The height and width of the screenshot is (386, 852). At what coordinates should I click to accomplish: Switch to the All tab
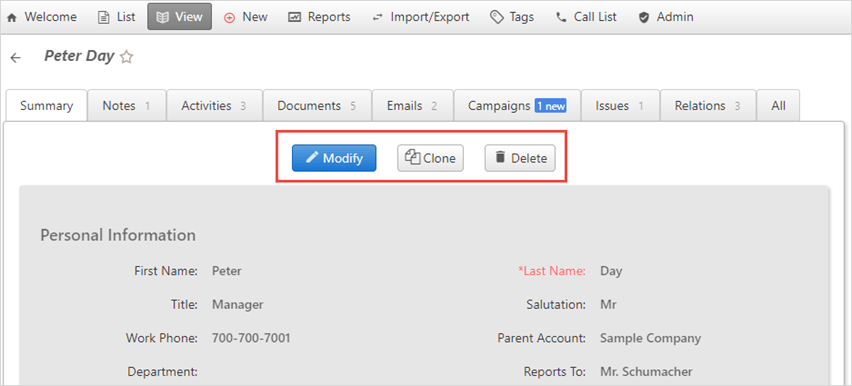778,105
